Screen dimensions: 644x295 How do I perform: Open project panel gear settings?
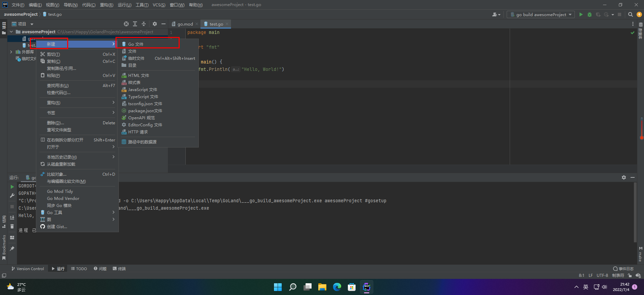[x=155, y=24]
